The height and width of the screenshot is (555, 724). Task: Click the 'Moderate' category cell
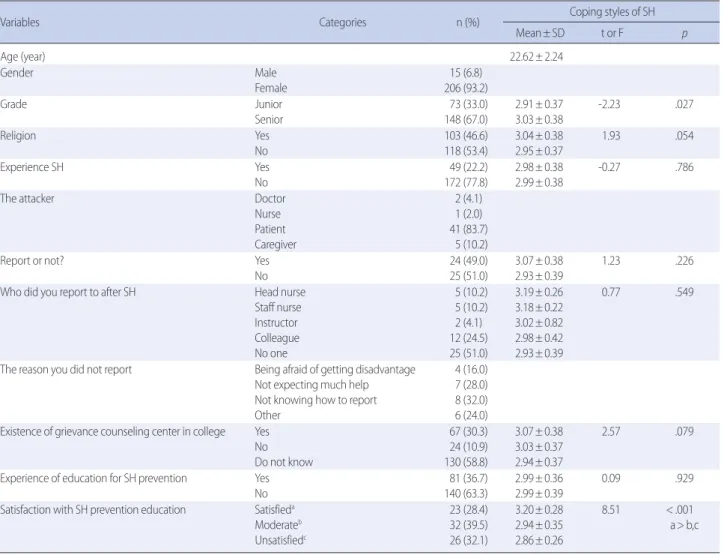(x=278, y=525)
